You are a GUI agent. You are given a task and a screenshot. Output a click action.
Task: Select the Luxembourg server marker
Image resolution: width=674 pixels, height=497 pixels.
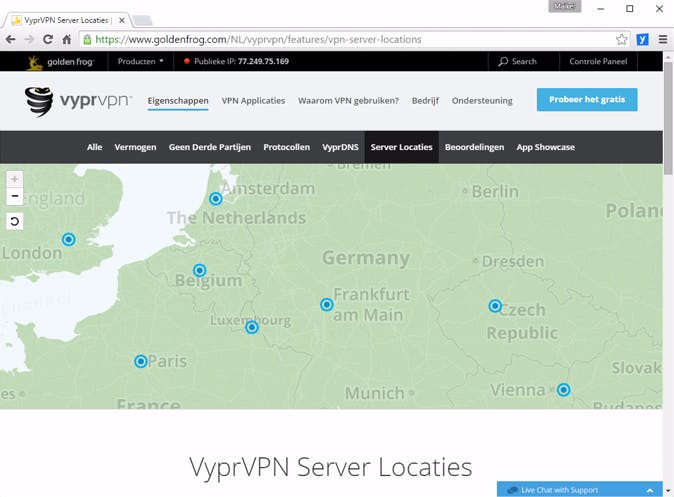click(252, 327)
